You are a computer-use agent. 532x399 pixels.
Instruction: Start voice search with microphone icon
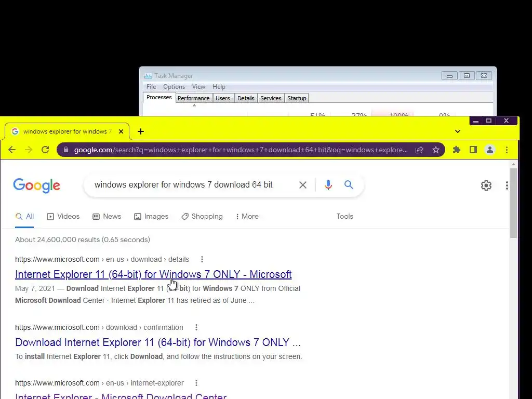328,185
